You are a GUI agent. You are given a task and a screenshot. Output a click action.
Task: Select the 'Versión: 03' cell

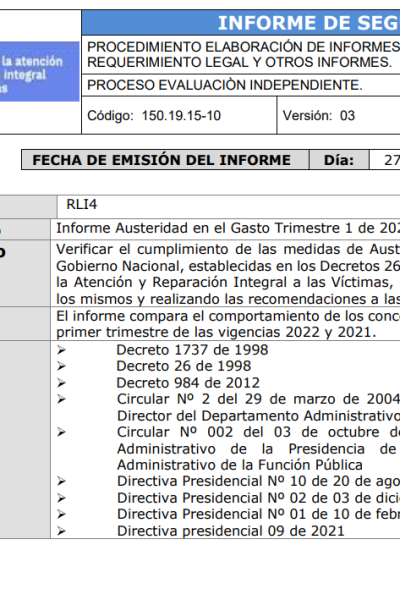tap(338, 115)
